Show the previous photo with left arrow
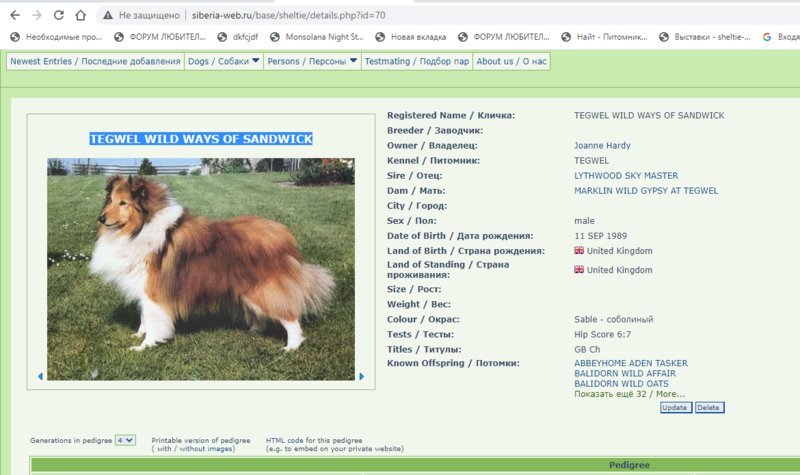 click(40, 376)
